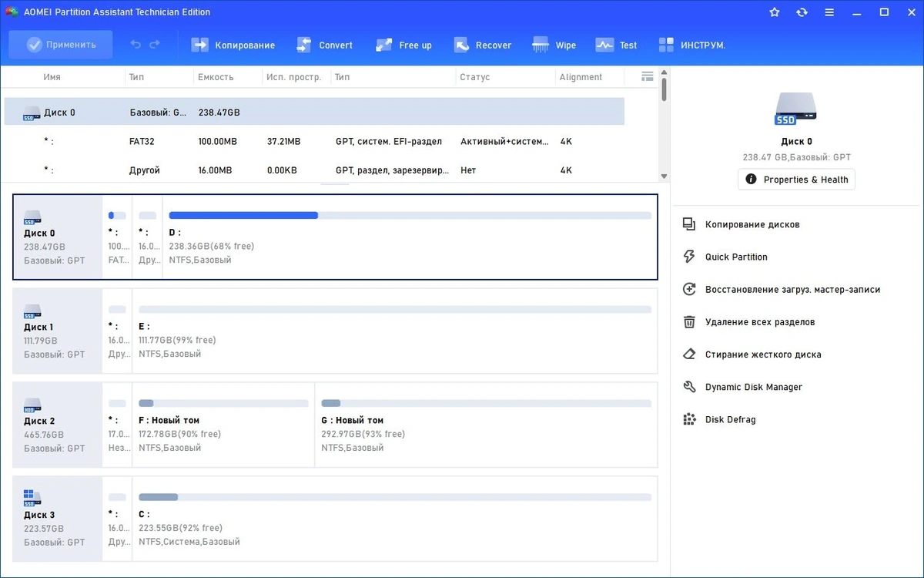Open the Копирование toolbar item
924x578 pixels.
click(233, 45)
